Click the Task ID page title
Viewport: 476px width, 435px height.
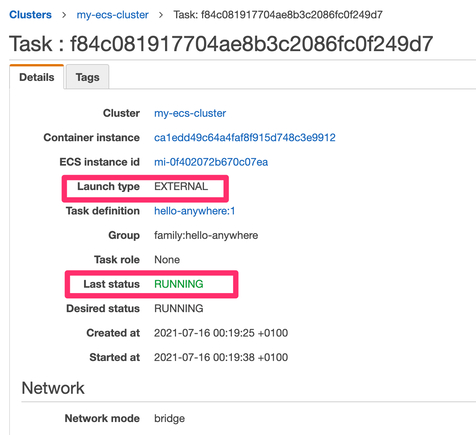pos(221,44)
